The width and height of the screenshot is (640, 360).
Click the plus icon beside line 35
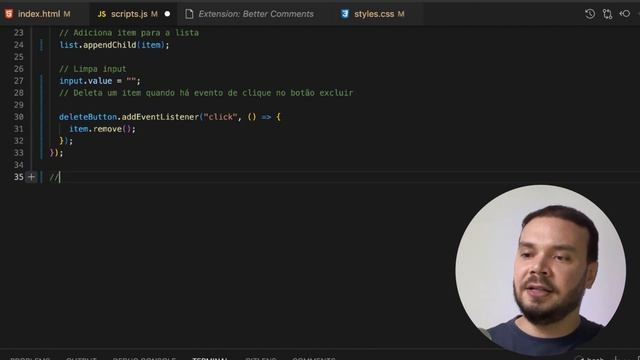31,177
